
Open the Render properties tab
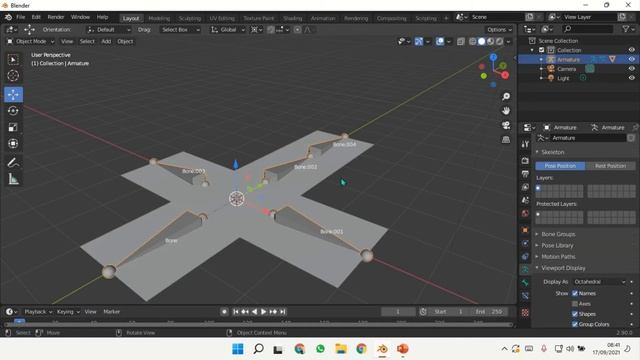pyautogui.click(x=525, y=161)
